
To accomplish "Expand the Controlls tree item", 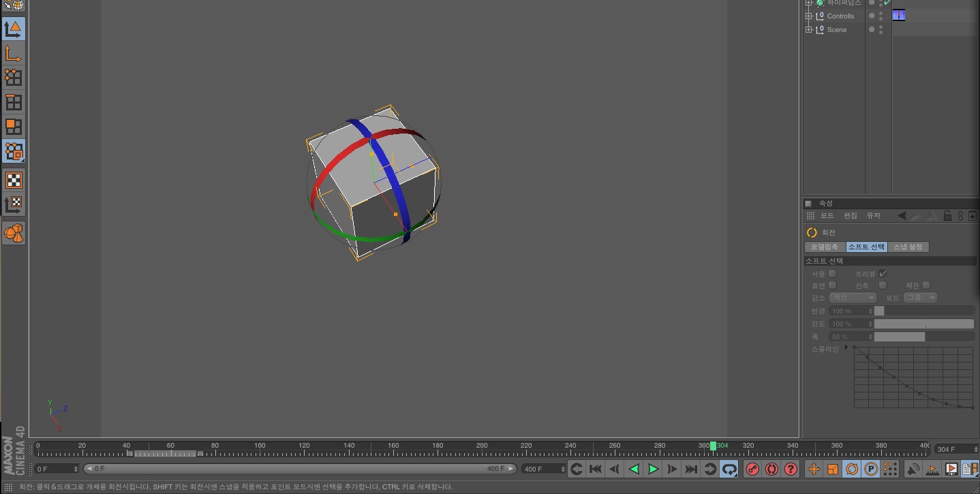I will pos(808,16).
